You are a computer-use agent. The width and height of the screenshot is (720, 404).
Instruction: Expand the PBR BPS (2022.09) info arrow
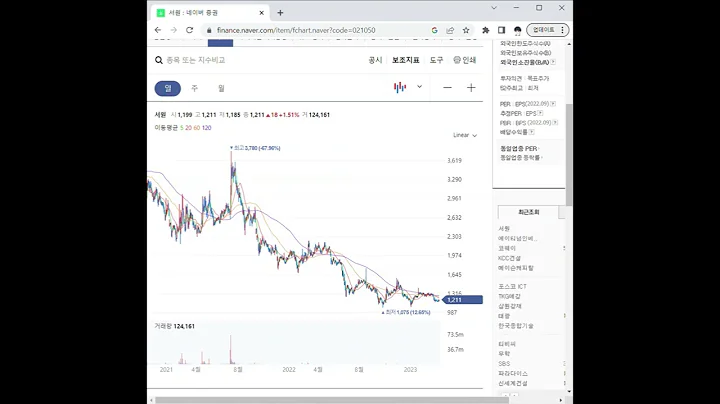coord(555,123)
